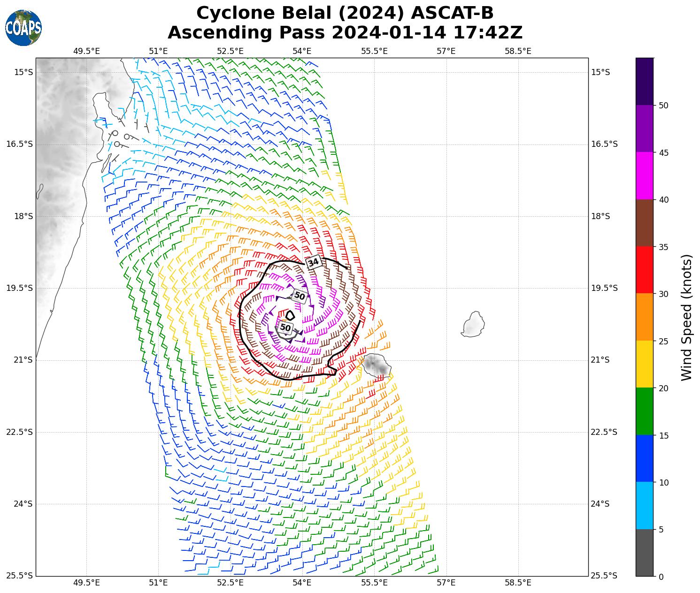The height and width of the screenshot is (593, 700).
Task: Click the Ascending Pass timestamp subtitle
Action: click(345, 33)
